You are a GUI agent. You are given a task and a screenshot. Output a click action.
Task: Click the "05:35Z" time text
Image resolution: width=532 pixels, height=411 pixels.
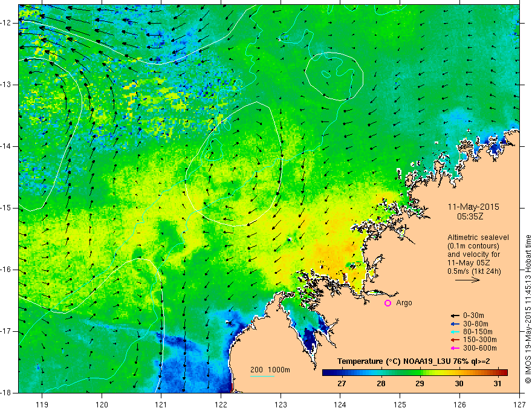click(470, 216)
